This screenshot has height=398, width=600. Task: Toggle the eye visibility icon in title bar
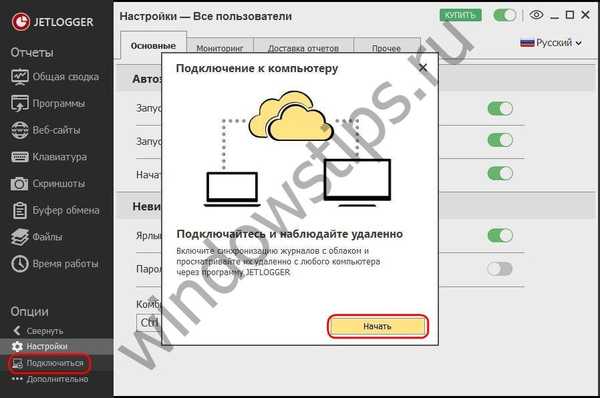tap(536, 15)
